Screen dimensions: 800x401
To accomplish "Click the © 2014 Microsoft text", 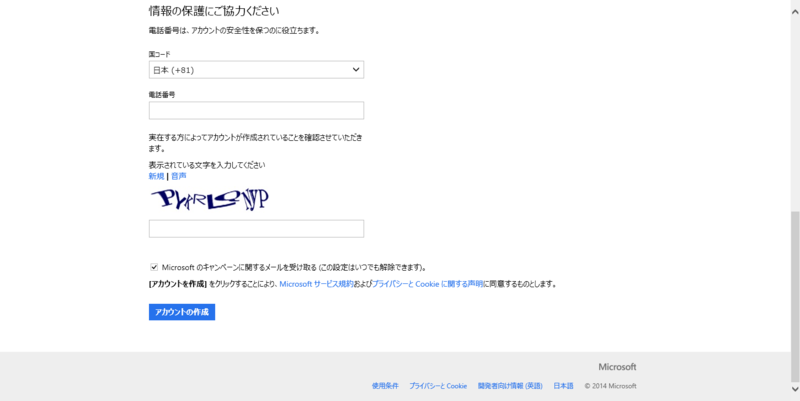I will 610,386.
